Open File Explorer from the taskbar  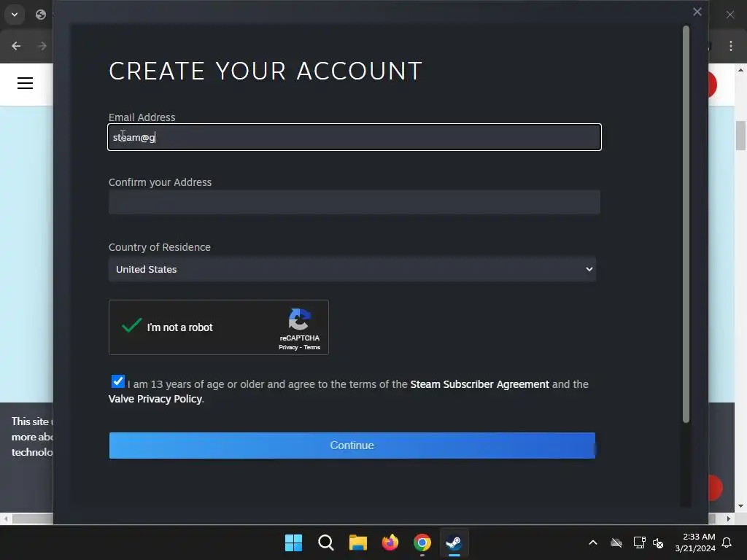(x=357, y=542)
